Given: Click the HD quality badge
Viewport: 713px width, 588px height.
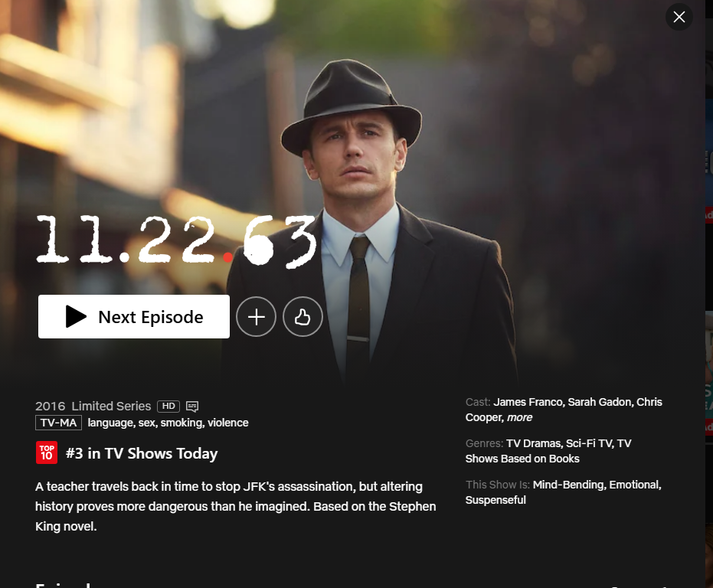Looking at the screenshot, I should 168,406.
